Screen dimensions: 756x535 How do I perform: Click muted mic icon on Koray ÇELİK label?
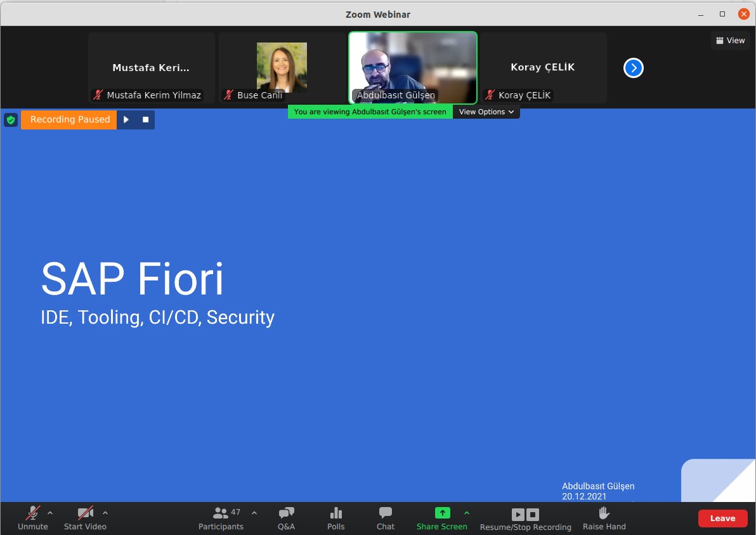[x=490, y=95]
